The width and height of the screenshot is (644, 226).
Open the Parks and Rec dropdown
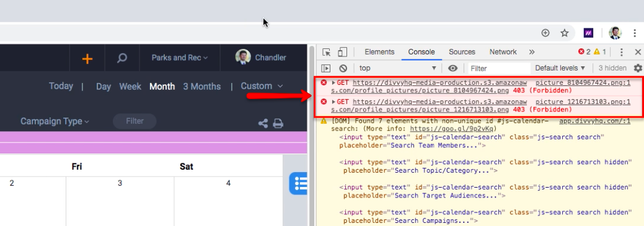(180, 58)
